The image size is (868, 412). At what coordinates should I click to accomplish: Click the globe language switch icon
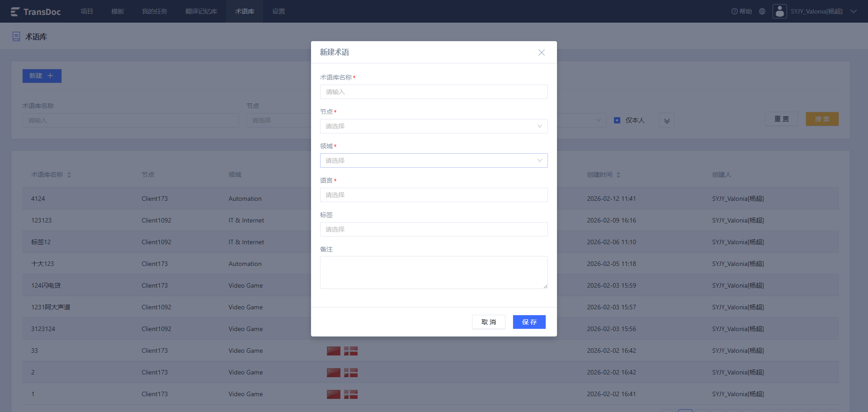pyautogui.click(x=762, y=11)
